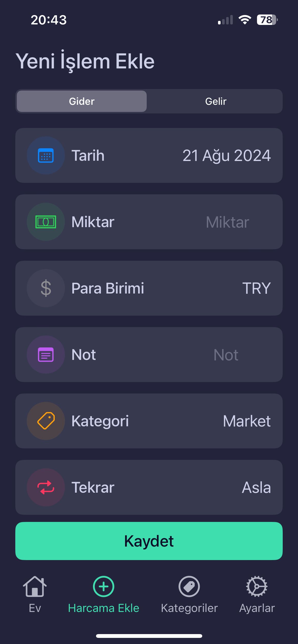Choose a category instead of Market

tap(247, 421)
